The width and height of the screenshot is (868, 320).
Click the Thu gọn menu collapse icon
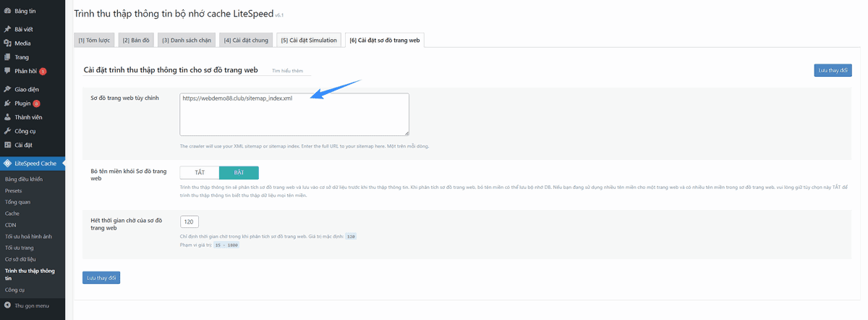point(7,306)
